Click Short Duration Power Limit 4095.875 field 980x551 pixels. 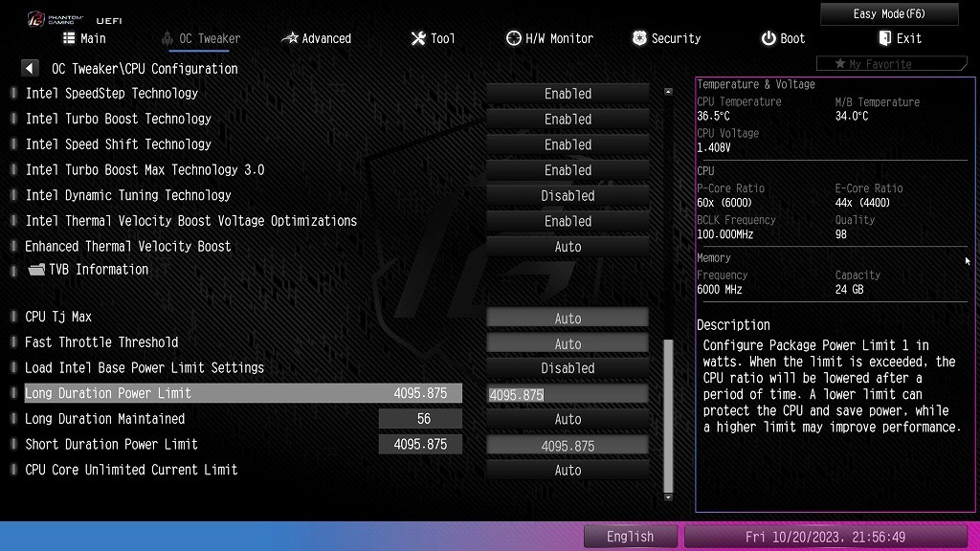click(x=568, y=446)
